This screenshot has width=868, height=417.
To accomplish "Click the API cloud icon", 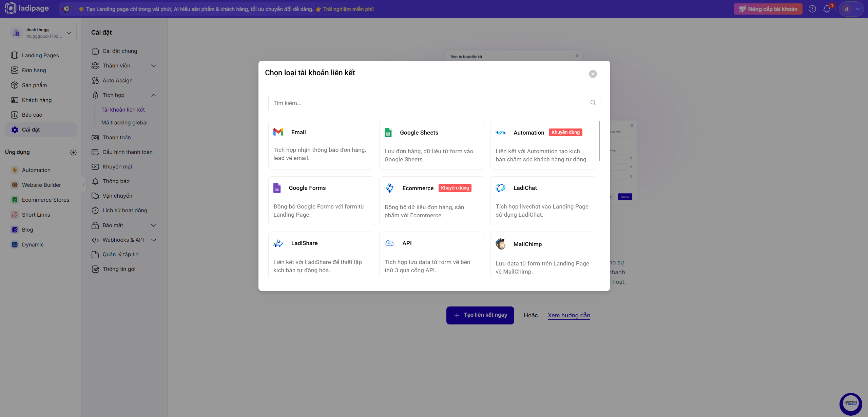I will pos(389,243).
